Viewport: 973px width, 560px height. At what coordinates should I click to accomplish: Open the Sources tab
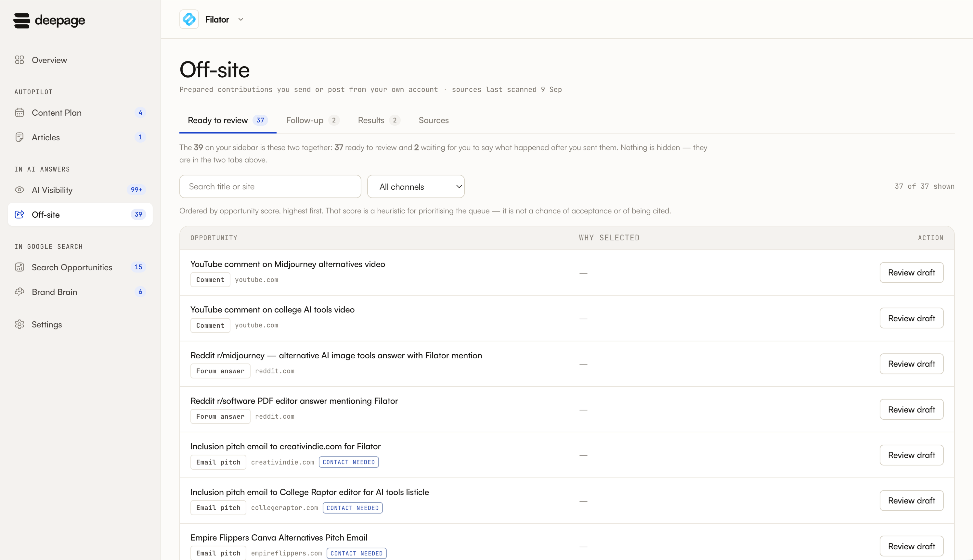click(x=434, y=121)
